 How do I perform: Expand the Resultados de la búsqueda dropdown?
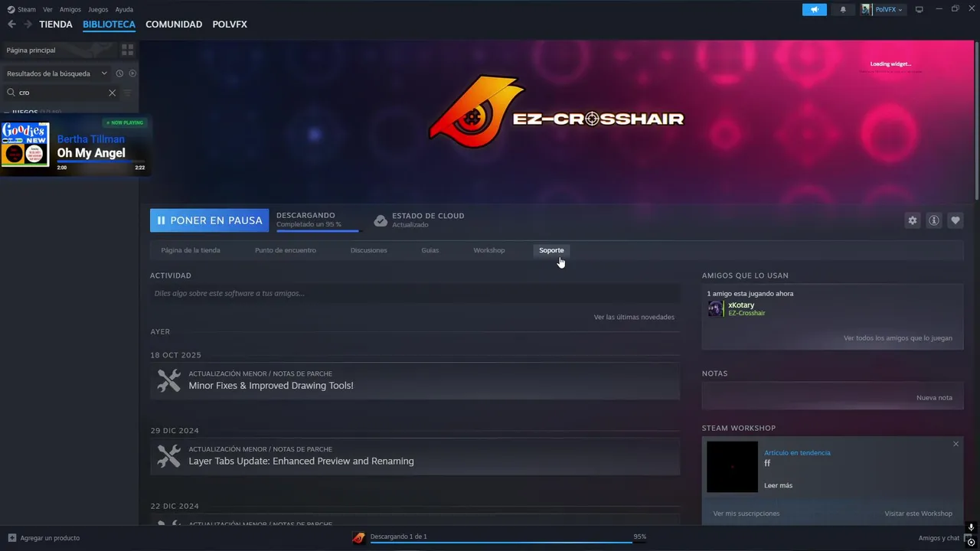tap(57, 73)
